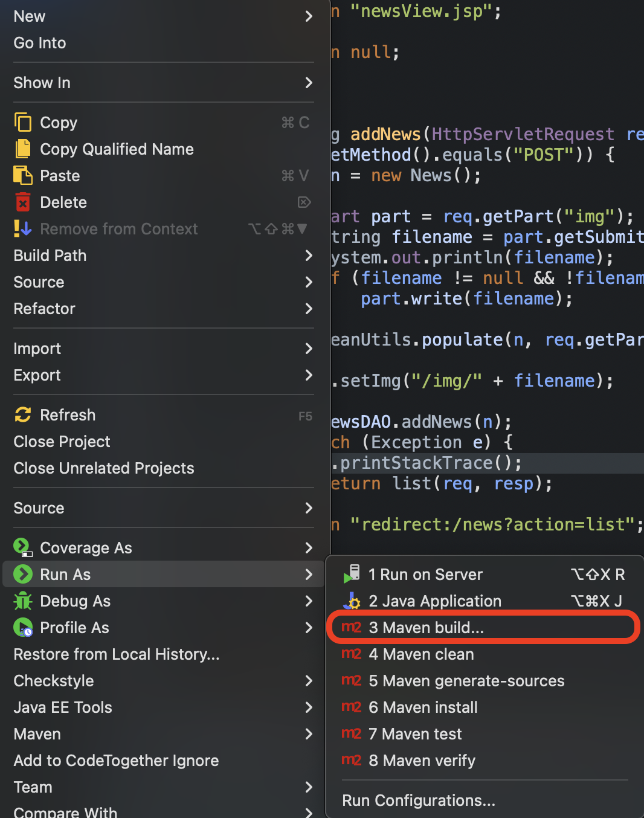Click the Copy Qualified Name icon
The height and width of the screenshot is (818, 644).
point(23,149)
